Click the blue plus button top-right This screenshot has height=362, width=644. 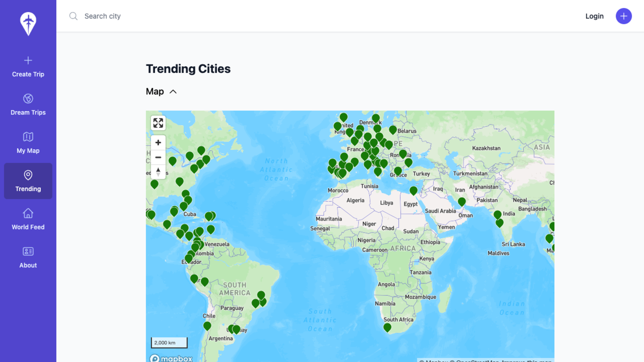(624, 16)
